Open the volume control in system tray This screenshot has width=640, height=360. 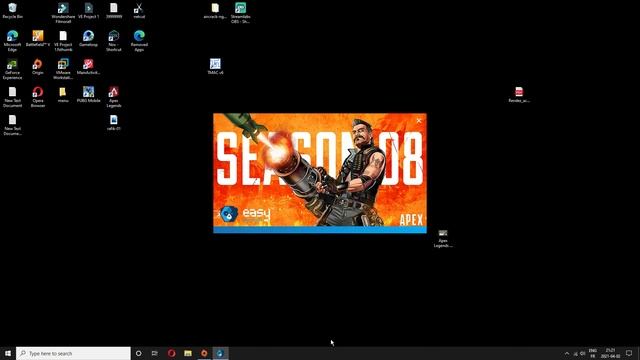coord(582,353)
